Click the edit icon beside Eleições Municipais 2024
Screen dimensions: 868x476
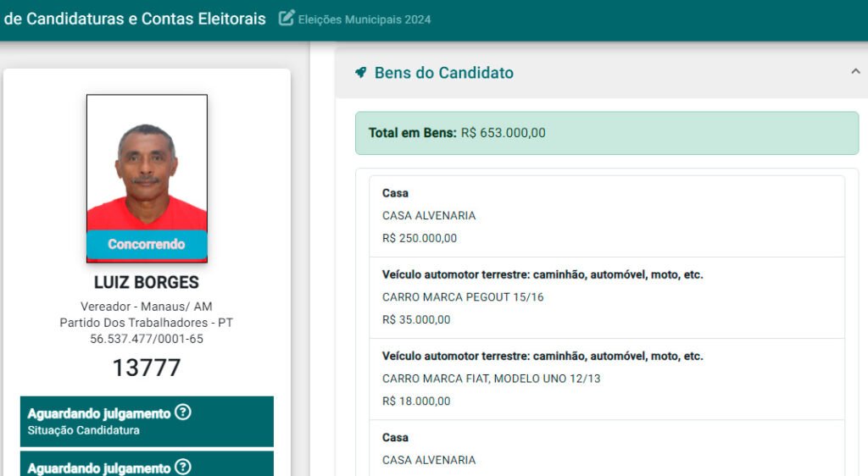(287, 18)
